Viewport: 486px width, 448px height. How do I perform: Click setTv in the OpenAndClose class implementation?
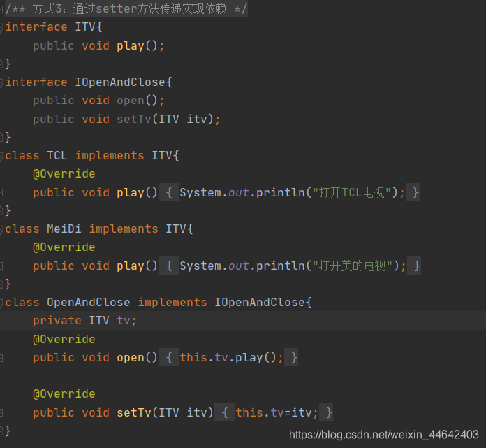click(133, 412)
